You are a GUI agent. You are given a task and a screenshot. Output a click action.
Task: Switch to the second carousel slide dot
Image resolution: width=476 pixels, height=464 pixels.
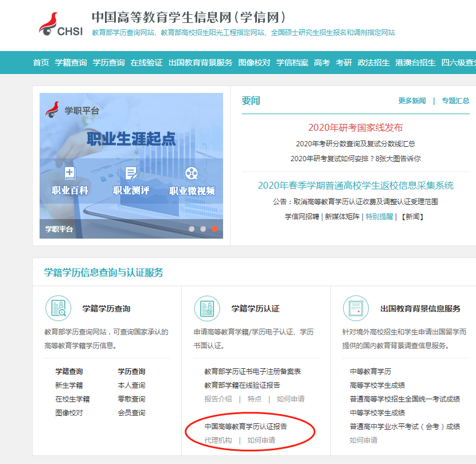click(203, 229)
